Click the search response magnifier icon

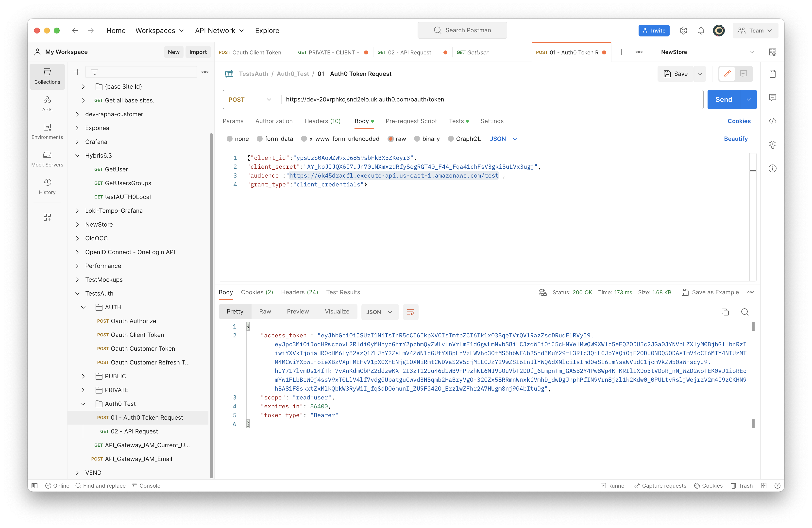(745, 312)
